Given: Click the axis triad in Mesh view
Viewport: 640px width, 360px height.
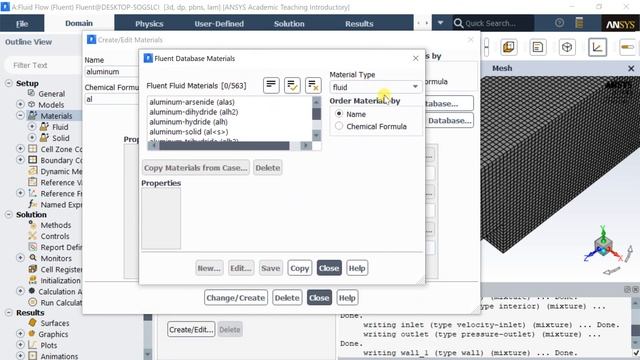Looking at the screenshot, I should 603,245.
